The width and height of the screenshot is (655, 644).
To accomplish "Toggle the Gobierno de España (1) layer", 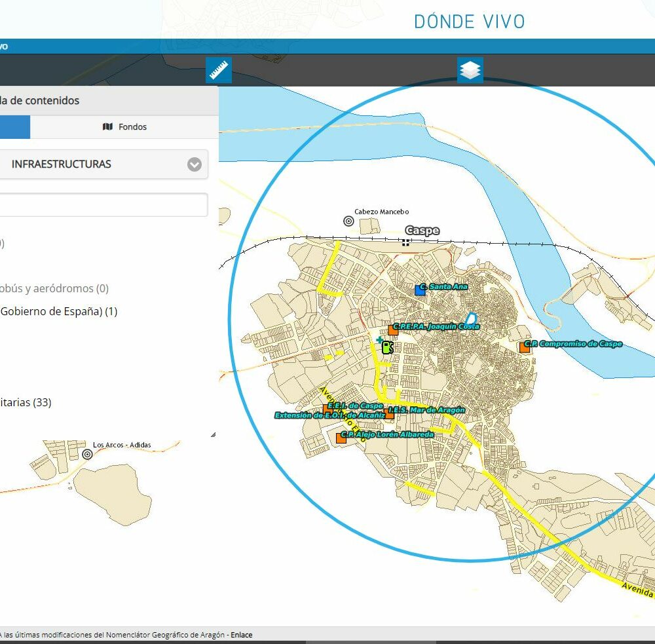I will pos(59,311).
